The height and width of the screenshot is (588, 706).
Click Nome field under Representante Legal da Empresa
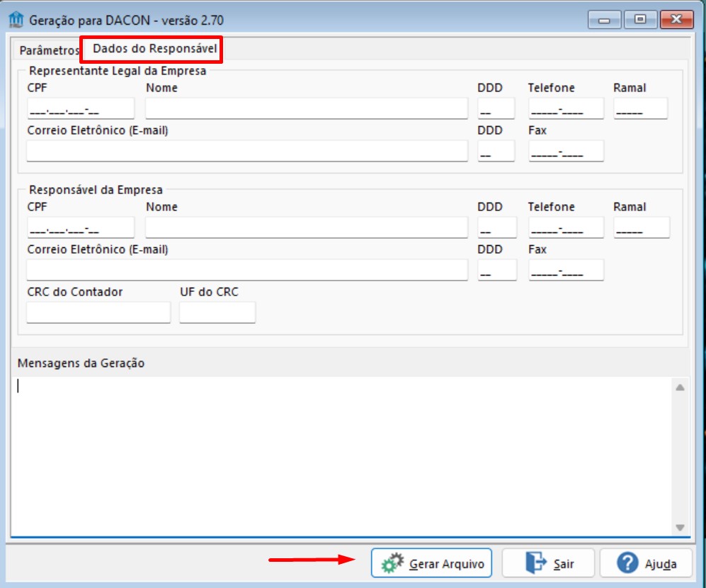coord(307,108)
